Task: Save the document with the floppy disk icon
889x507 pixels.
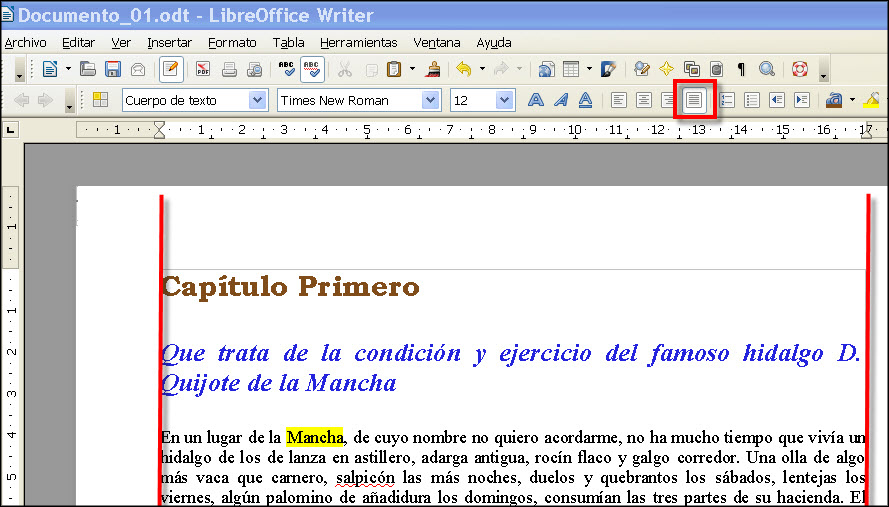Action: click(x=113, y=69)
